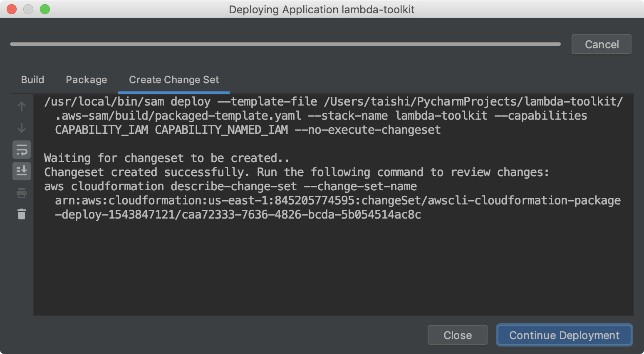The height and width of the screenshot is (354, 644).
Task: Close the deployment dialog
Action: [x=457, y=335]
